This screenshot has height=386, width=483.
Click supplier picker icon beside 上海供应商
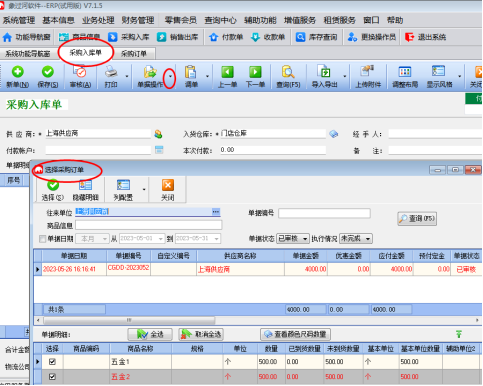click(158, 134)
